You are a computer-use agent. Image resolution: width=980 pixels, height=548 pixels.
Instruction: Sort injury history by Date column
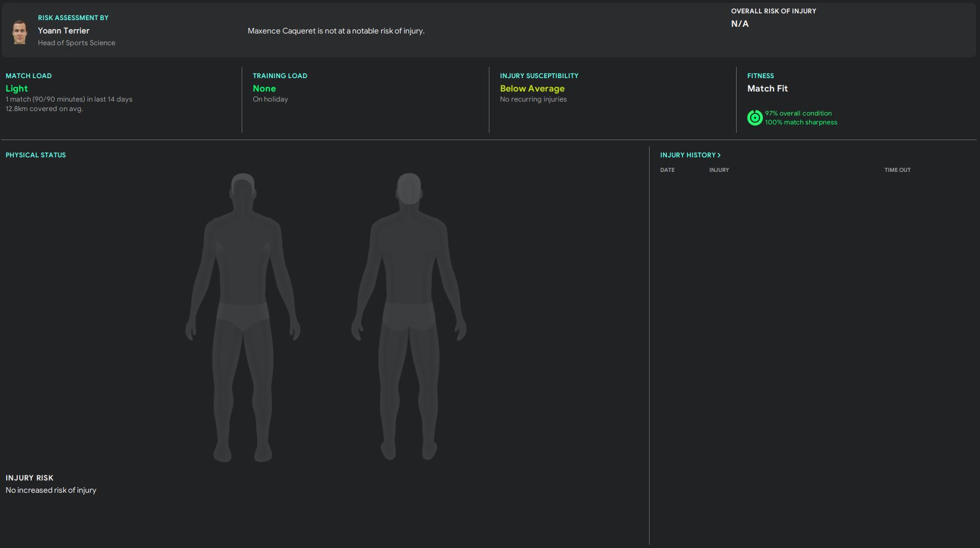click(x=667, y=170)
